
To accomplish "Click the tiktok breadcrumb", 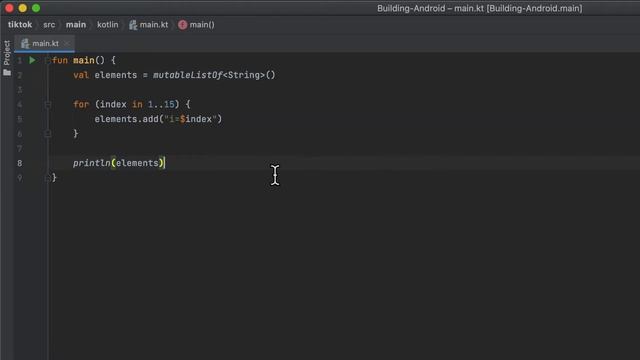I will point(20,24).
